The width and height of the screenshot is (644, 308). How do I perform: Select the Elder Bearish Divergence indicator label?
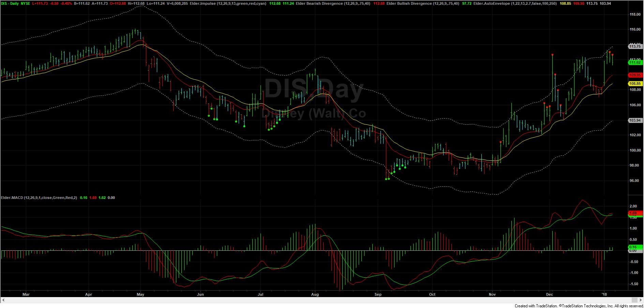[333, 3]
